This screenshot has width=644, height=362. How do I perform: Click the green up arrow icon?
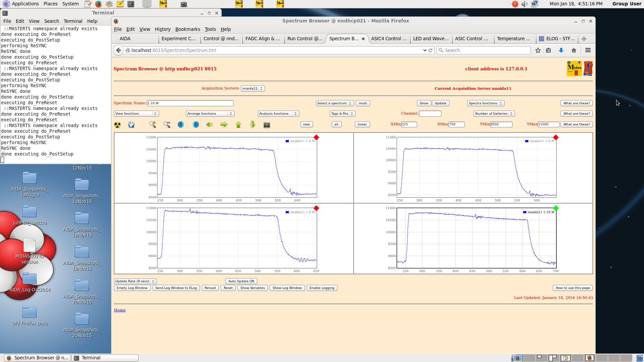tap(238, 125)
